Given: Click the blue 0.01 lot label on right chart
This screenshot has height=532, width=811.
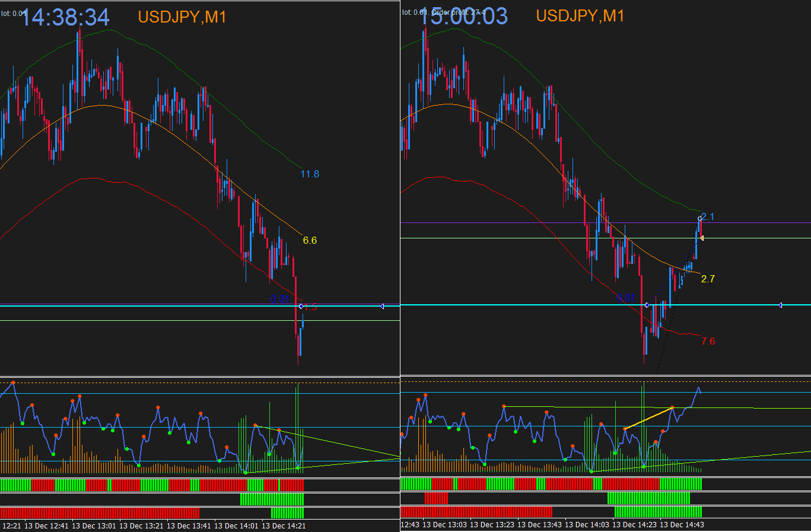Looking at the screenshot, I should point(626,298).
